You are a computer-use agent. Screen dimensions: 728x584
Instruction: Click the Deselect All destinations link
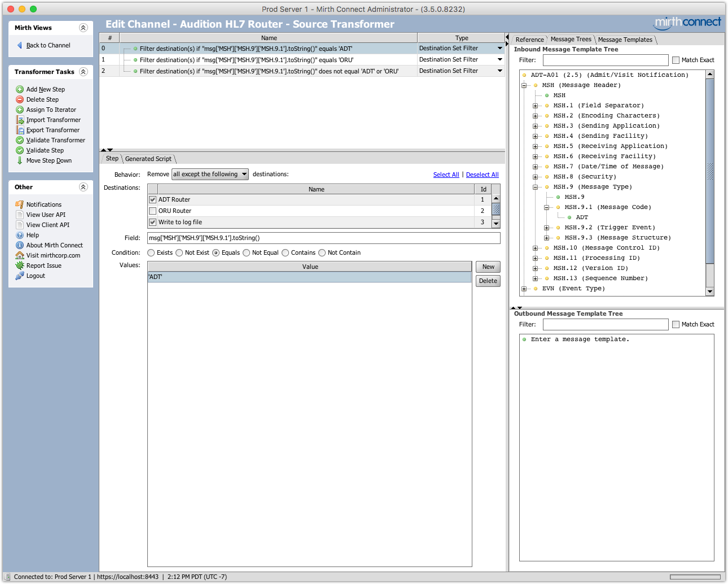coord(482,175)
